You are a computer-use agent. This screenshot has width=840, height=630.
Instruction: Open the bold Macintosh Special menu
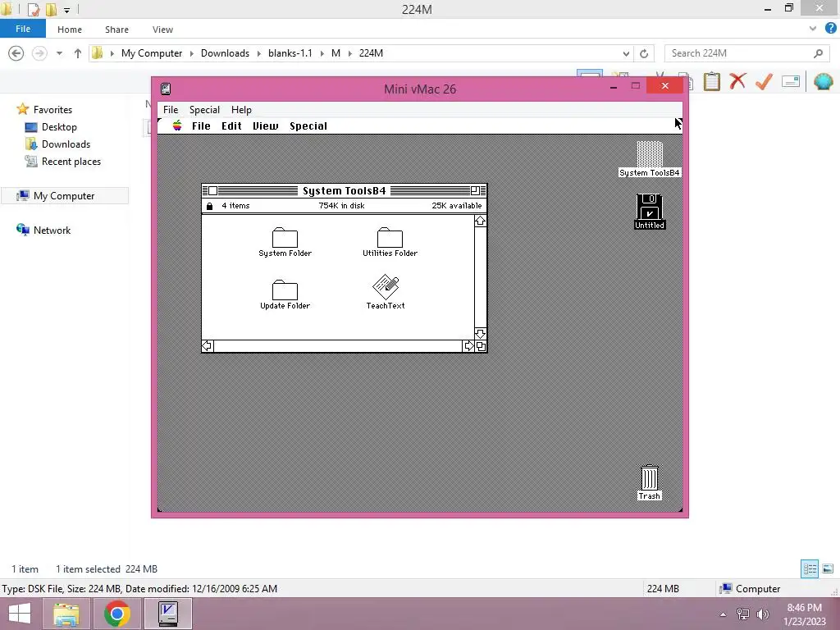pyautogui.click(x=308, y=126)
